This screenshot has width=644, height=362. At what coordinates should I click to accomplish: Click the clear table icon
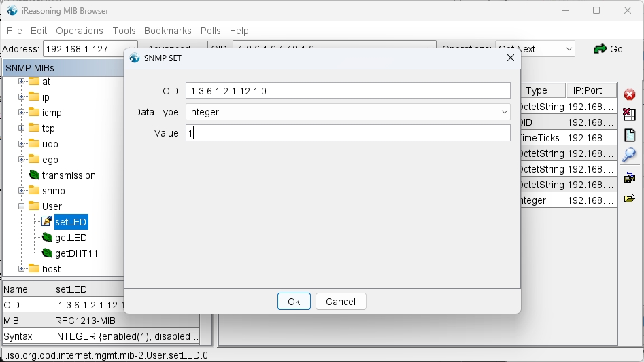coord(629,114)
